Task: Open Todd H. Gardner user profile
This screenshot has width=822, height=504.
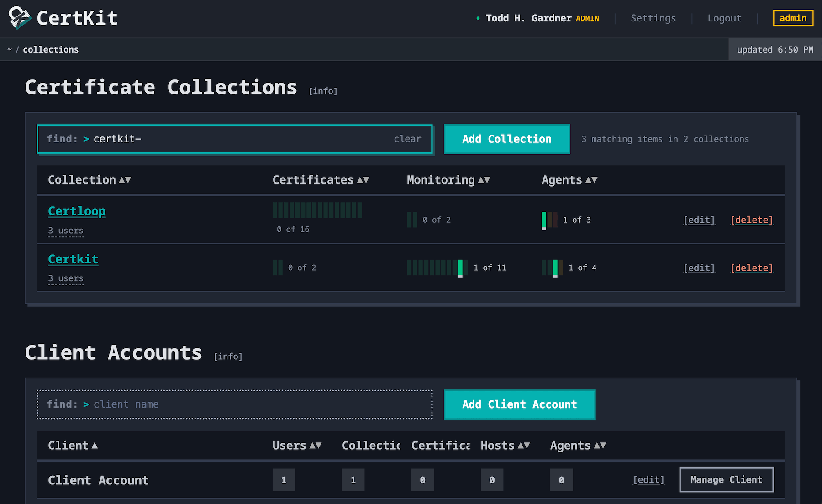Action: pyautogui.click(x=528, y=18)
